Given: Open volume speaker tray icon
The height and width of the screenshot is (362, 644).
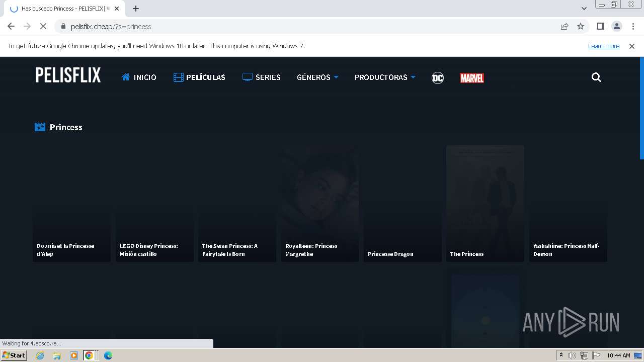Looking at the screenshot, I should [x=572, y=355].
